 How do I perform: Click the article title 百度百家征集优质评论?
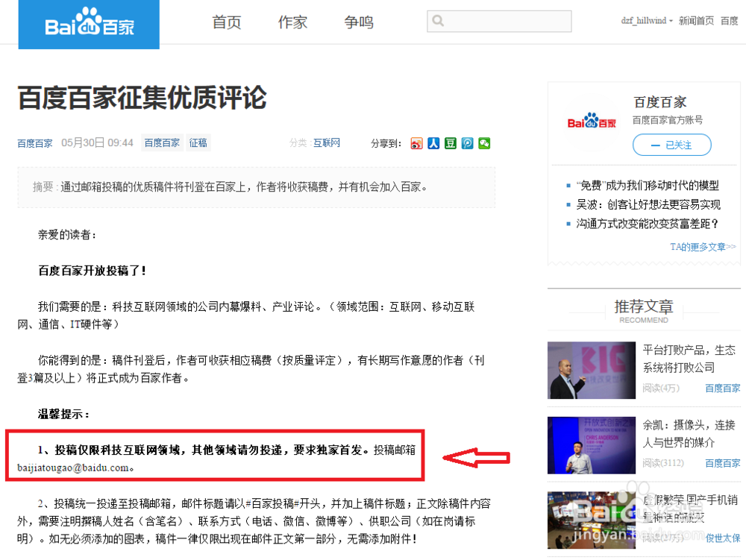click(142, 98)
